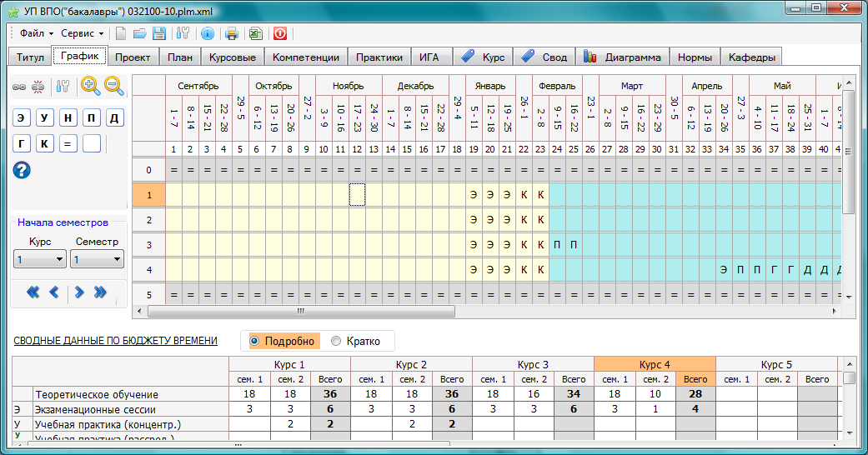Select the Э symbol button
The height and width of the screenshot is (455, 868).
click(x=22, y=117)
